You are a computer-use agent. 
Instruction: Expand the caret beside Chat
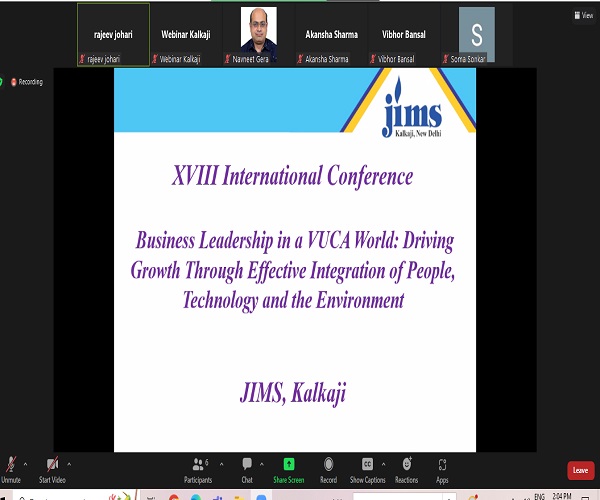point(262,464)
